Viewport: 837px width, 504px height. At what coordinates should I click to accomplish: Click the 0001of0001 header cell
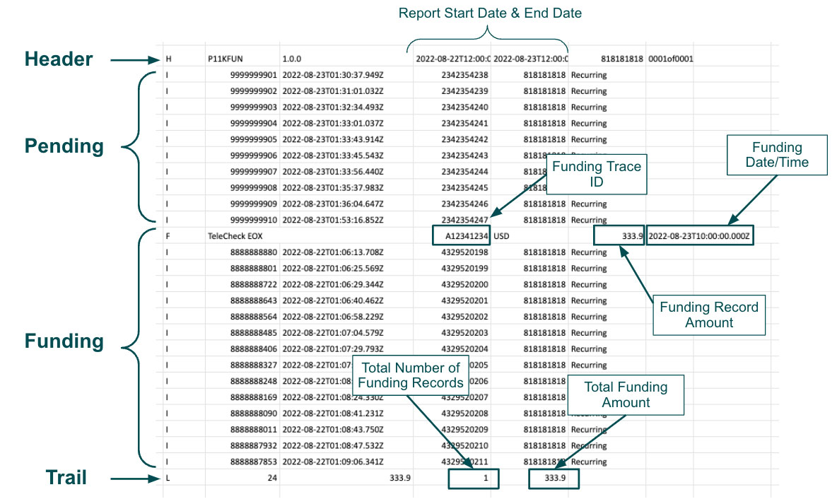point(670,59)
